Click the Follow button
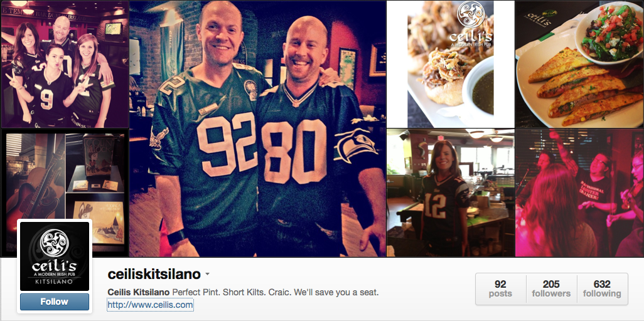644x321 pixels. point(54,302)
